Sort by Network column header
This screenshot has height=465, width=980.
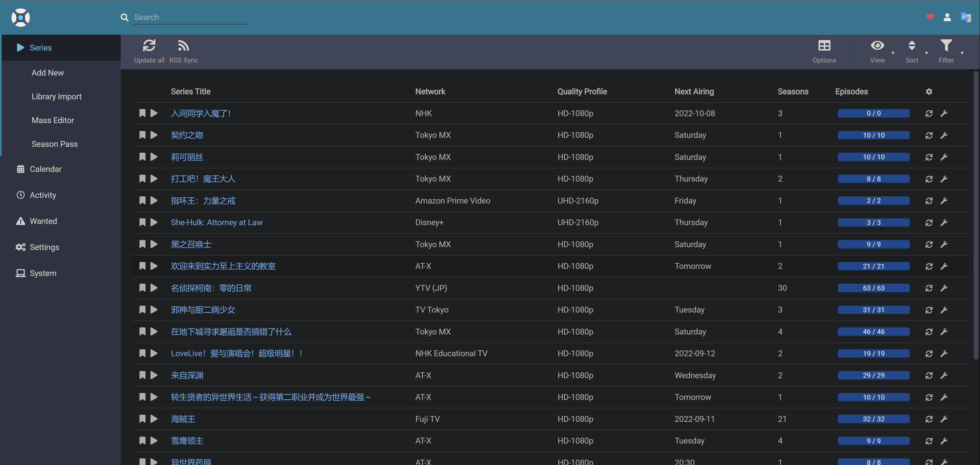430,91
